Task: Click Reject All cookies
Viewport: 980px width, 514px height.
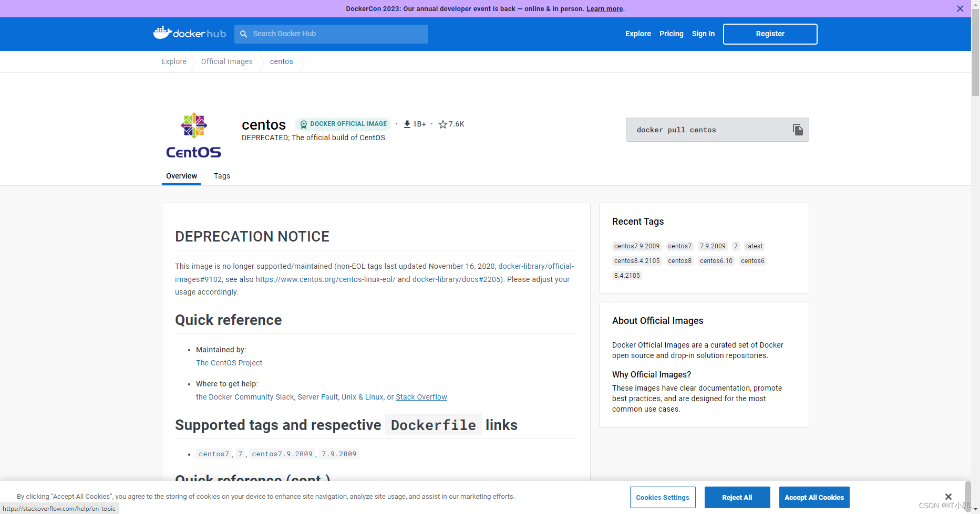Action: click(x=737, y=497)
